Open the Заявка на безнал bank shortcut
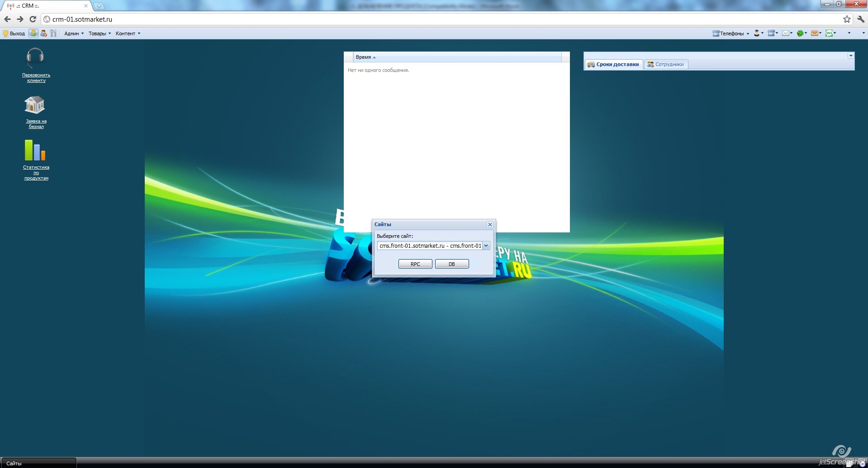This screenshot has height=468, width=868. click(35, 105)
